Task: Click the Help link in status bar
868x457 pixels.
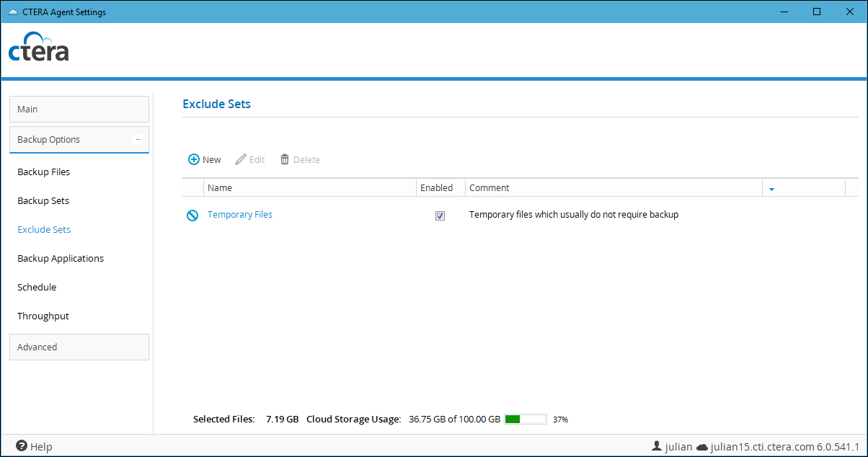Action: tap(41, 447)
